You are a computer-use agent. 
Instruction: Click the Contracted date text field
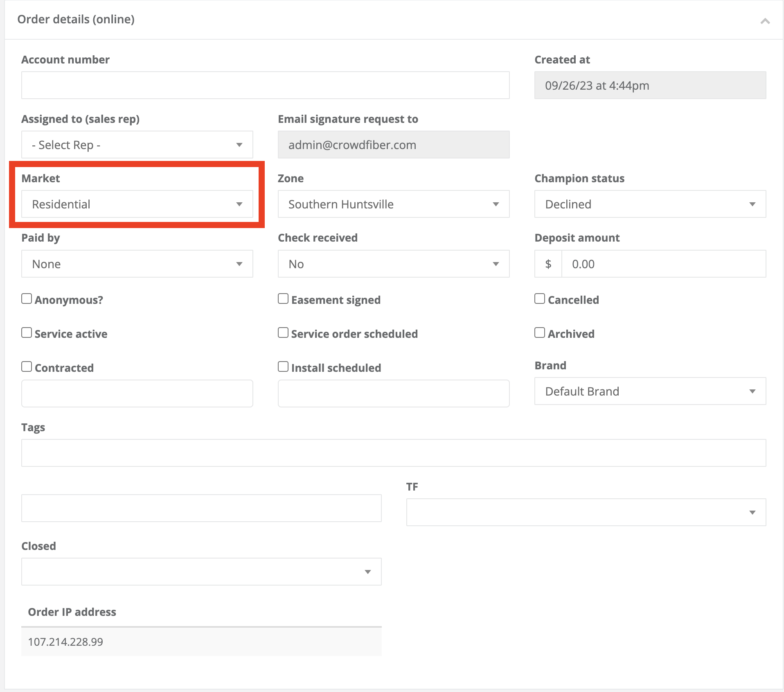pyautogui.click(x=137, y=393)
